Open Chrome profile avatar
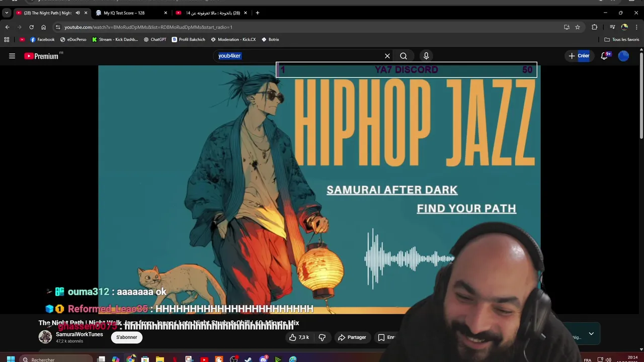 624,27
